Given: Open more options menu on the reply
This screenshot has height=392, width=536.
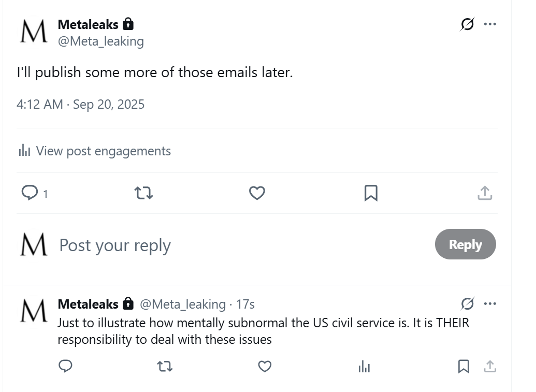Looking at the screenshot, I should (x=490, y=303).
